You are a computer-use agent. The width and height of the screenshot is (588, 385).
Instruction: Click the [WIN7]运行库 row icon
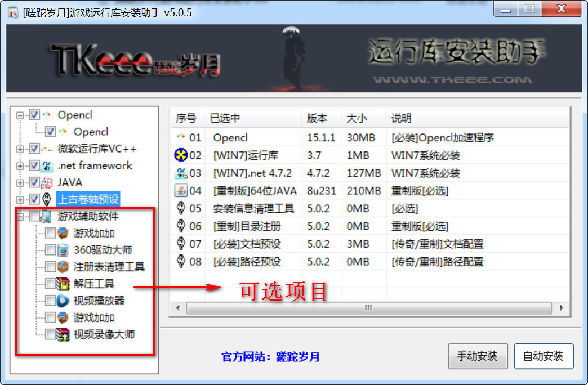(x=181, y=155)
